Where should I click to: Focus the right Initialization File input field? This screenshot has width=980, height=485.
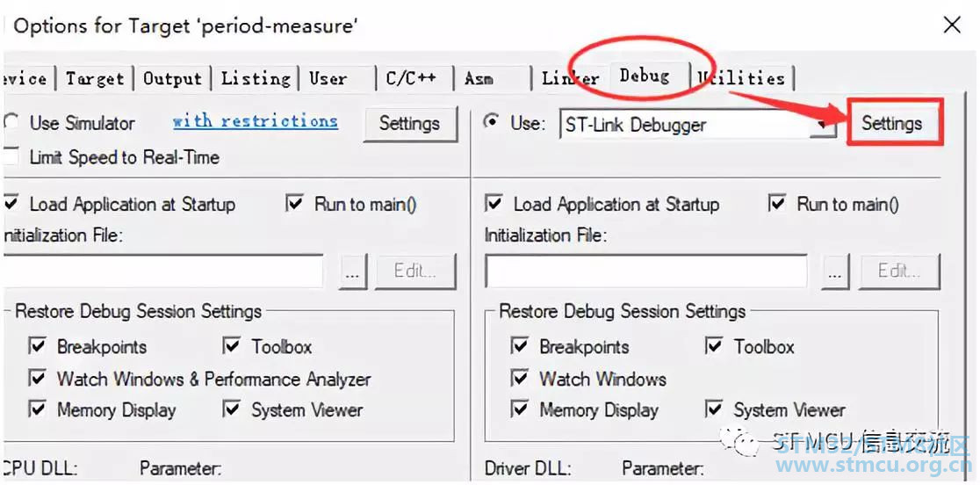(x=646, y=271)
